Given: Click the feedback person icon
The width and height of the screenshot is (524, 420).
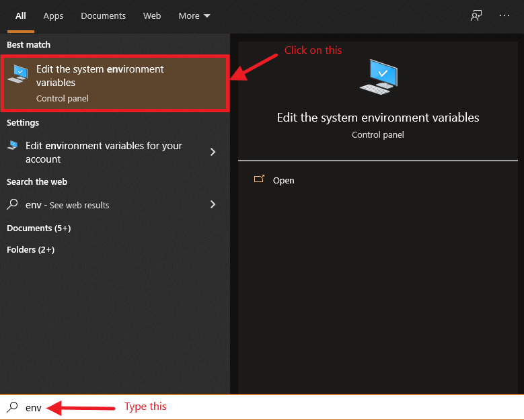Looking at the screenshot, I should coord(476,15).
